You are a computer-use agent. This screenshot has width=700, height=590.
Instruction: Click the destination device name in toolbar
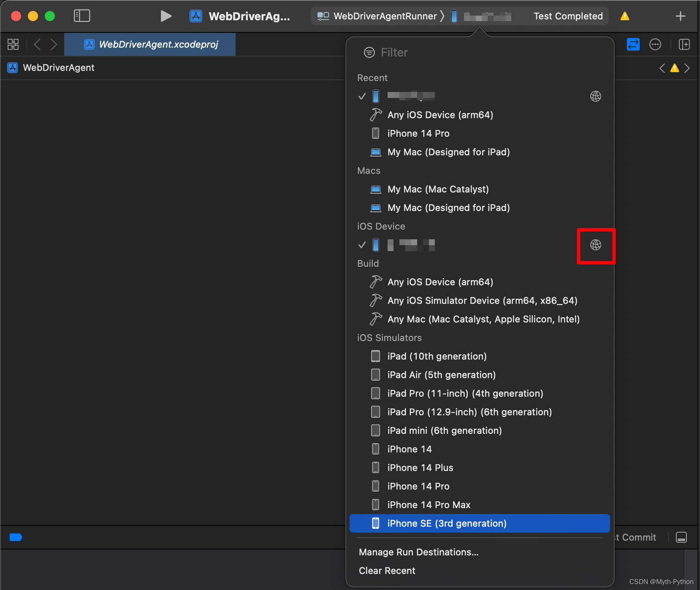(487, 16)
